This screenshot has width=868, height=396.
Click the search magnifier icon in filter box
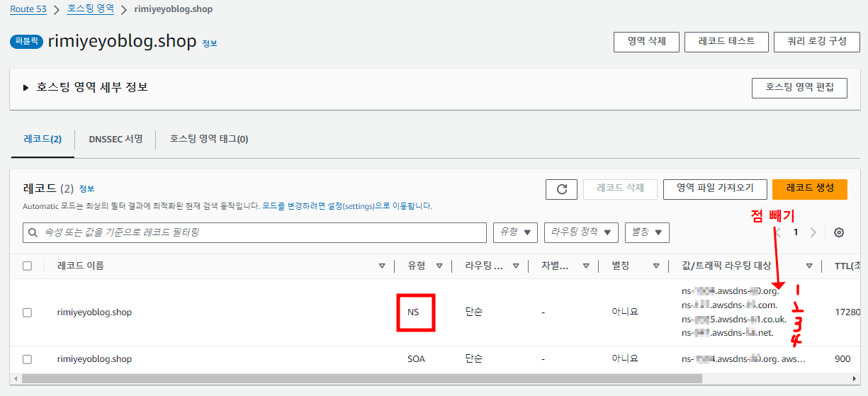(x=33, y=232)
